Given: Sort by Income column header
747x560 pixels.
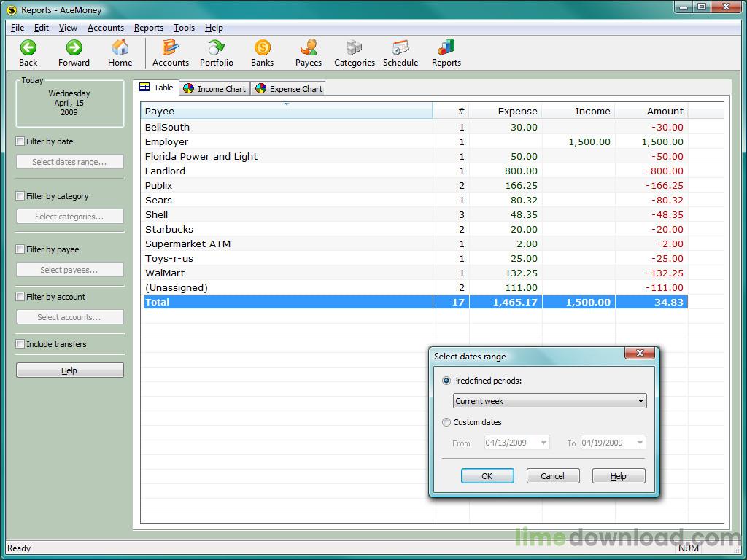Looking at the screenshot, I should pyautogui.click(x=578, y=112).
